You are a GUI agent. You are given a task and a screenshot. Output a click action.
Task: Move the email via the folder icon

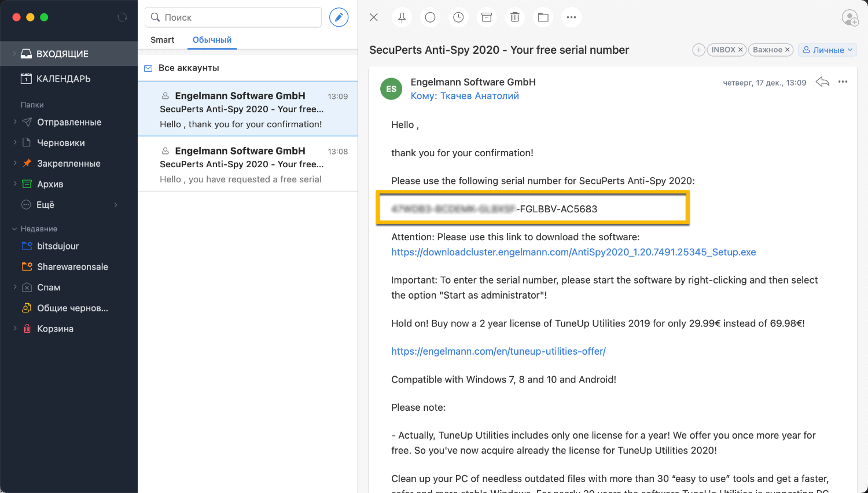[x=543, y=17]
